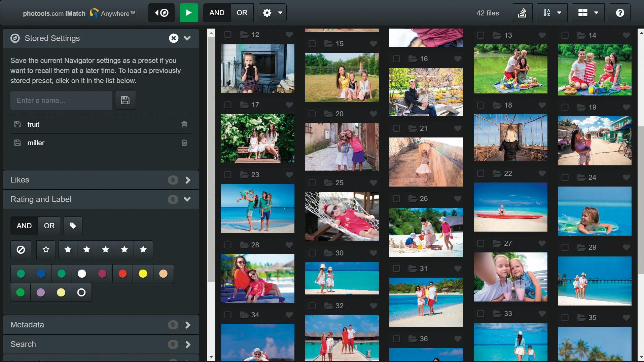Check the box for photo 24
This screenshot has height=362, width=644.
(565, 177)
